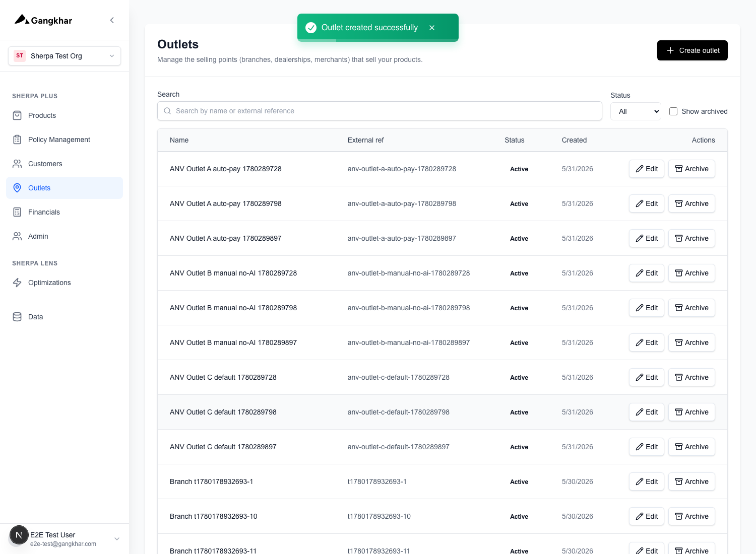756x554 pixels.
Task: Click the Data database icon
Action: point(17,317)
